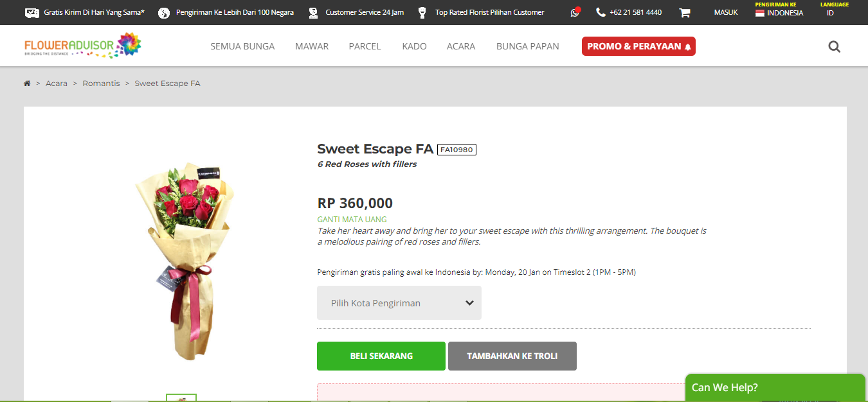Click the rose bouquet product image
This screenshot has height=402, width=868.
[x=185, y=257]
